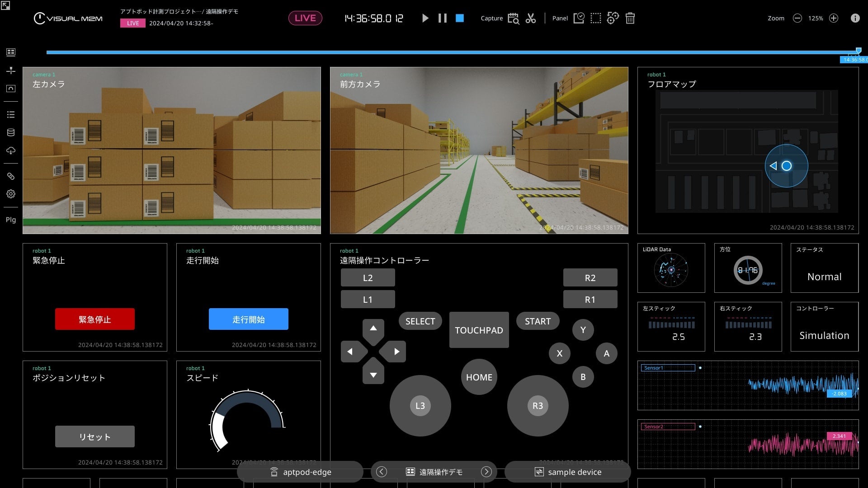Go to previous screen with left chevron
868x488 pixels.
click(382, 472)
